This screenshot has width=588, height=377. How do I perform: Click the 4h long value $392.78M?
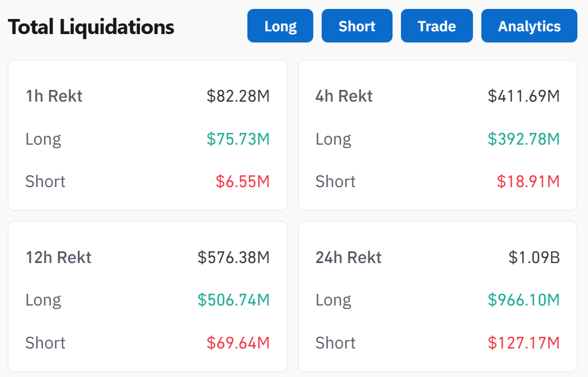pyautogui.click(x=524, y=139)
